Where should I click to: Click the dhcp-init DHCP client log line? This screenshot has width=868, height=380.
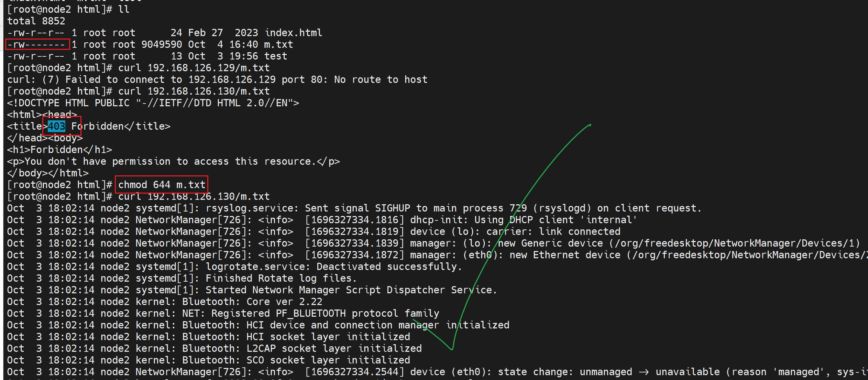(523, 220)
